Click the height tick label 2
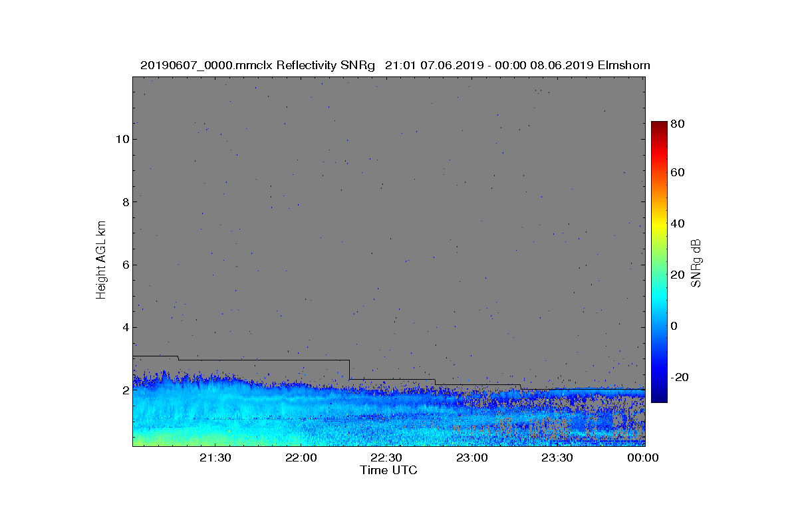The width and height of the screenshot is (798, 532). click(124, 390)
